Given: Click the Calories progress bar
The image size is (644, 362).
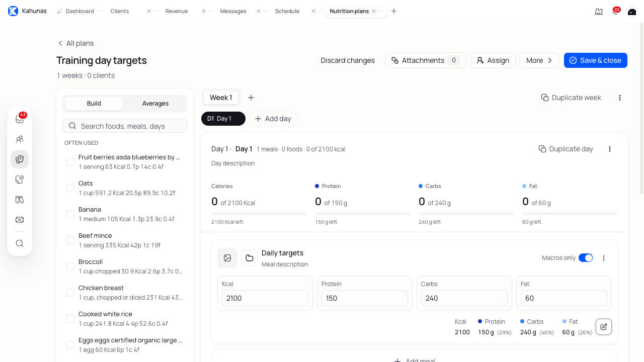Looking at the screenshot, I should tap(259, 214).
